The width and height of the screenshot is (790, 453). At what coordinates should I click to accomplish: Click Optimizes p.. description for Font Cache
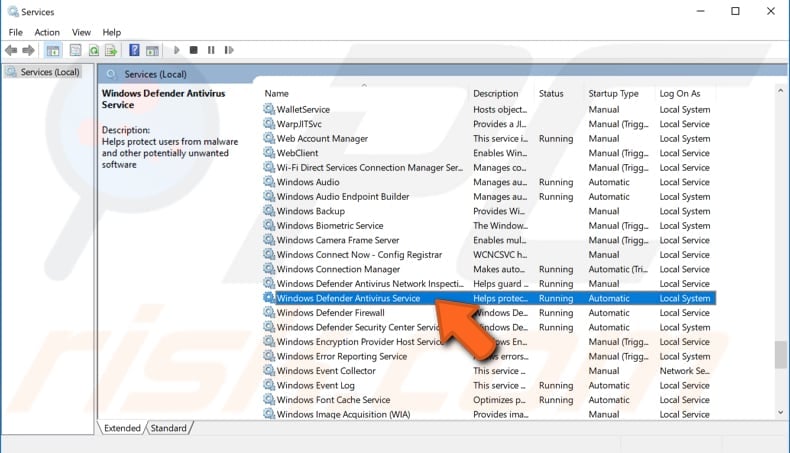(499, 400)
